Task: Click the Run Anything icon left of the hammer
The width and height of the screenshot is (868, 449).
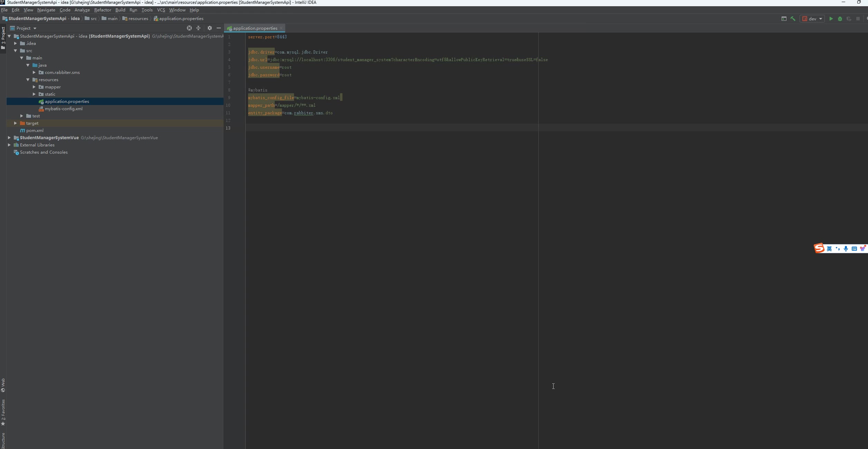Action: point(784,19)
